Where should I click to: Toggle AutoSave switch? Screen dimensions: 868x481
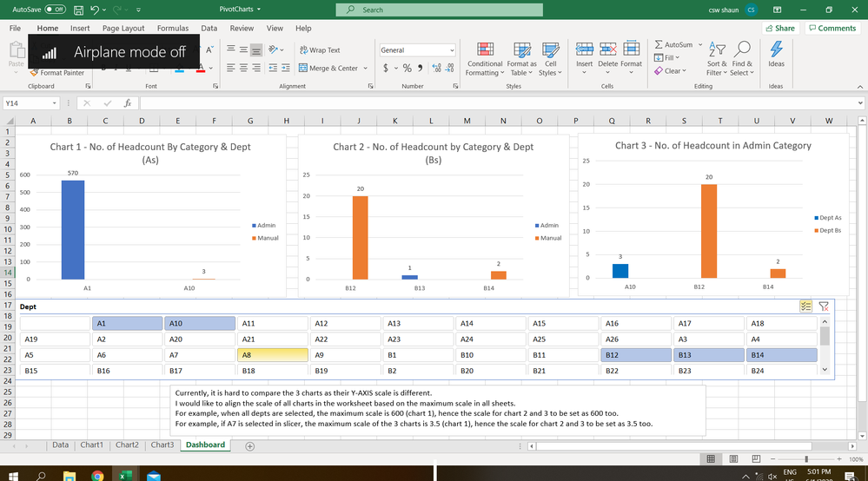point(55,10)
